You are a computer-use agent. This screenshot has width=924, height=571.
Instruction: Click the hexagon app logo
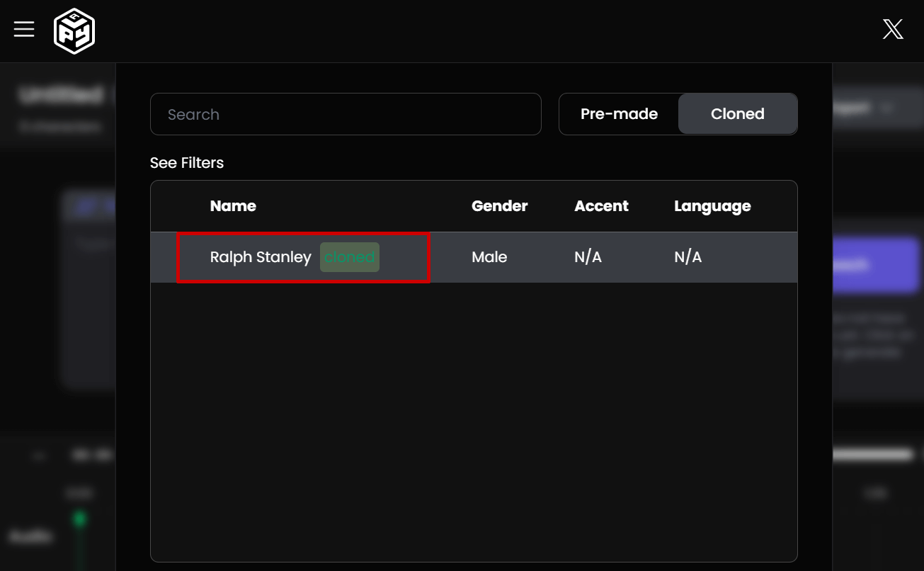click(74, 31)
